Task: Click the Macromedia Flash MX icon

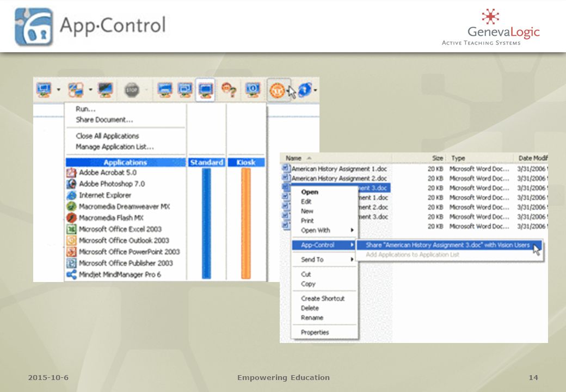Action: pyautogui.click(x=71, y=218)
